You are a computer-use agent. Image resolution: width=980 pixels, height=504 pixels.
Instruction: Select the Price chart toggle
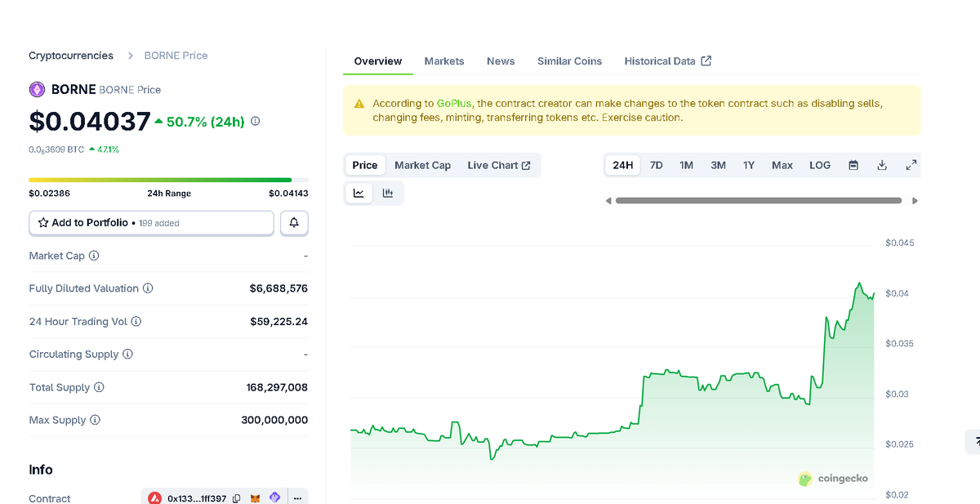[x=365, y=165]
